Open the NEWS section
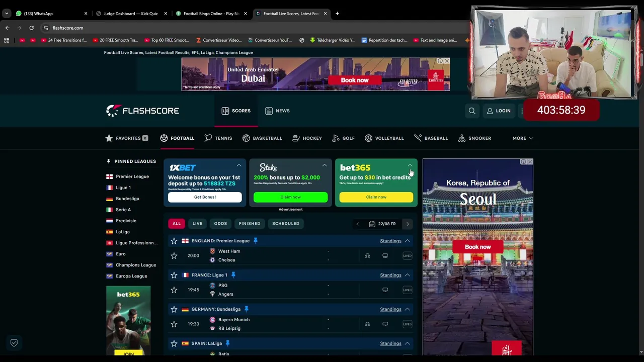The height and width of the screenshot is (362, 644). [x=277, y=111]
